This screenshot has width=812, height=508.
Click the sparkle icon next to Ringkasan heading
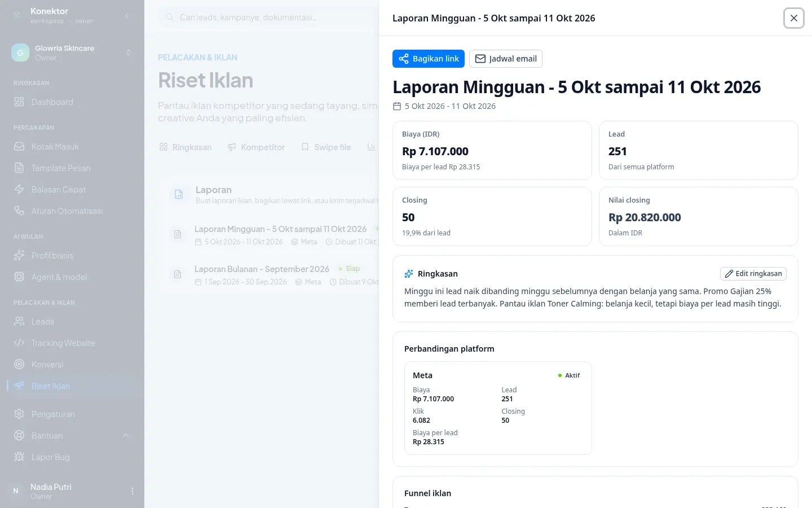point(409,274)
